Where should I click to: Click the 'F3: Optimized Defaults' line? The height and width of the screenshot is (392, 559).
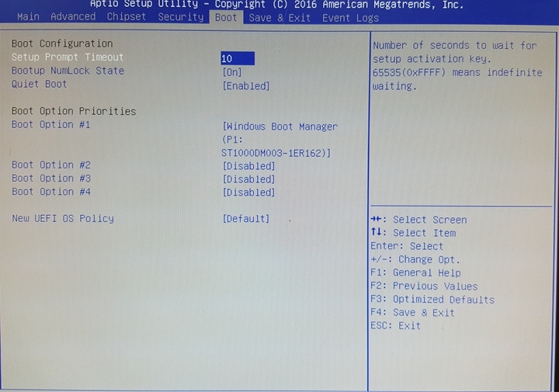tap(432, 300)
